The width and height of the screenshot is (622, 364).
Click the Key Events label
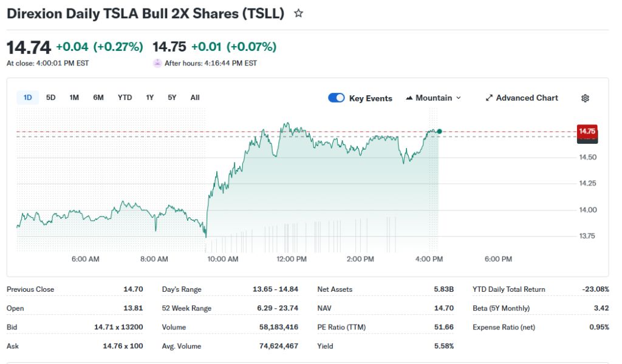371,98
